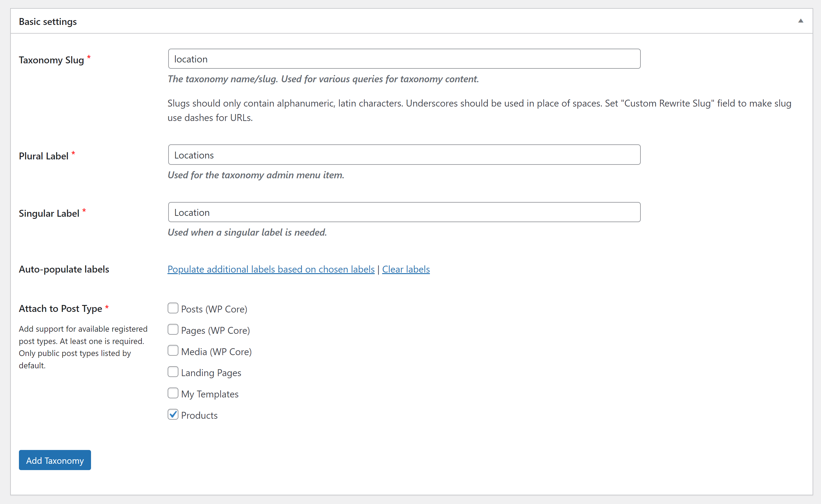Click the Basic settings panel header

[411, 21]
